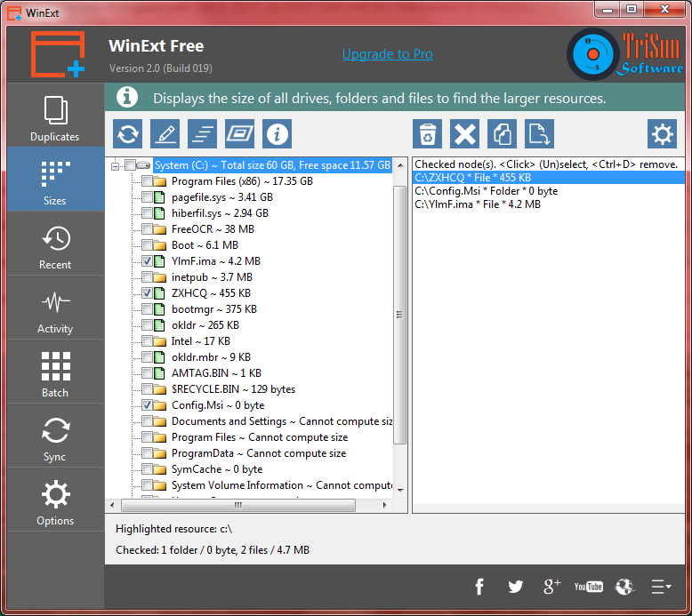Switch to the Duplicates tab
The image size is (692, 616).
pyautogui.click(x=55, y=116)
